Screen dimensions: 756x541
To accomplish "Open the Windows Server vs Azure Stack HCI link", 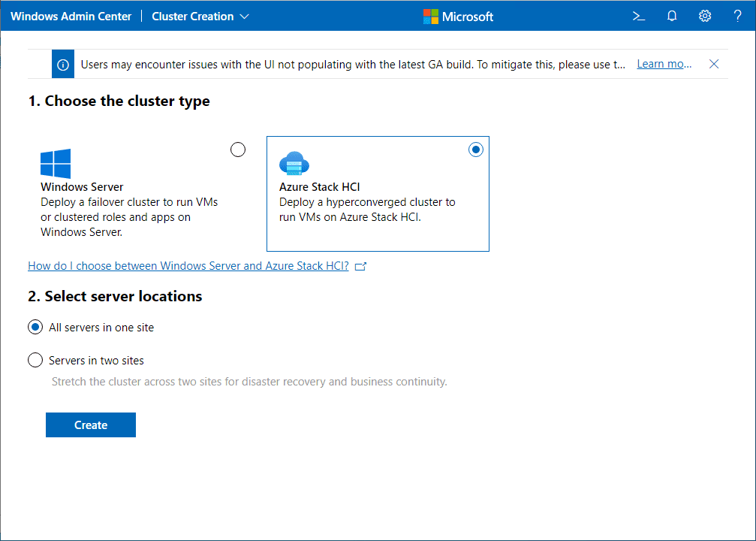I will (188, 266).
